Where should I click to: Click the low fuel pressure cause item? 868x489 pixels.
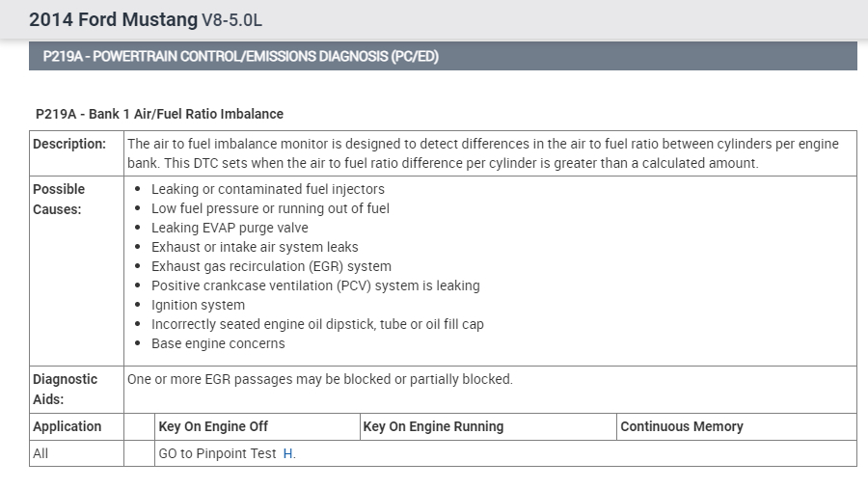(x=270, y=208)
